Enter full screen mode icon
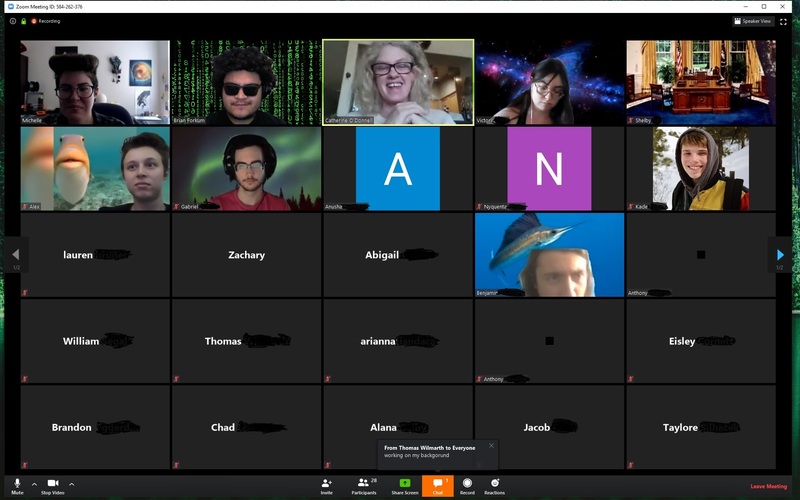This screenshot has width=800, height=500. pos(783,20)
